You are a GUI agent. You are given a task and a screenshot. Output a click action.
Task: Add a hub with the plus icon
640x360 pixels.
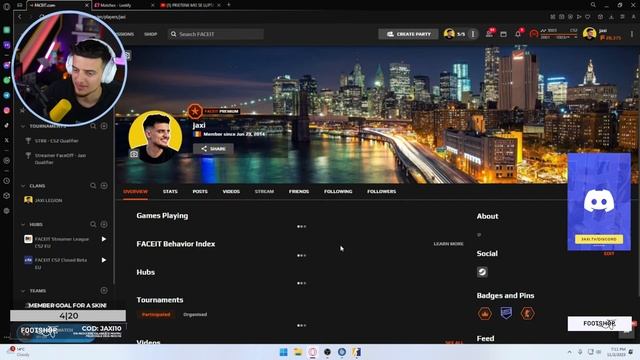tap(104, 224)
